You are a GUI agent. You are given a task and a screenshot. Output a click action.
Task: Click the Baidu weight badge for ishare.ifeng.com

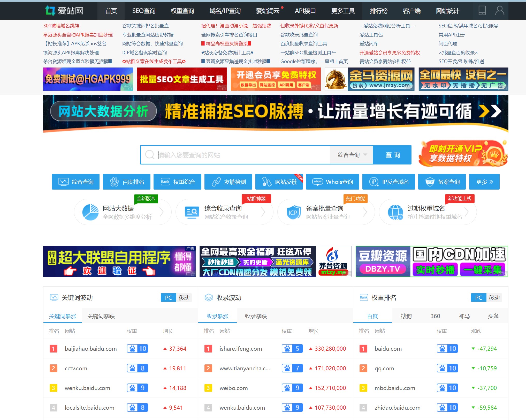292,349
